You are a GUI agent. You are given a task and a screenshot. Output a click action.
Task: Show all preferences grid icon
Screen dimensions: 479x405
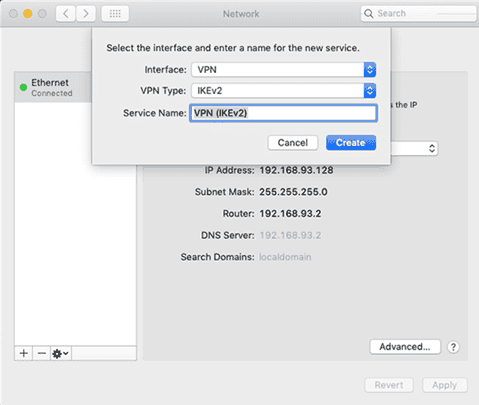[x=115, y=14]
